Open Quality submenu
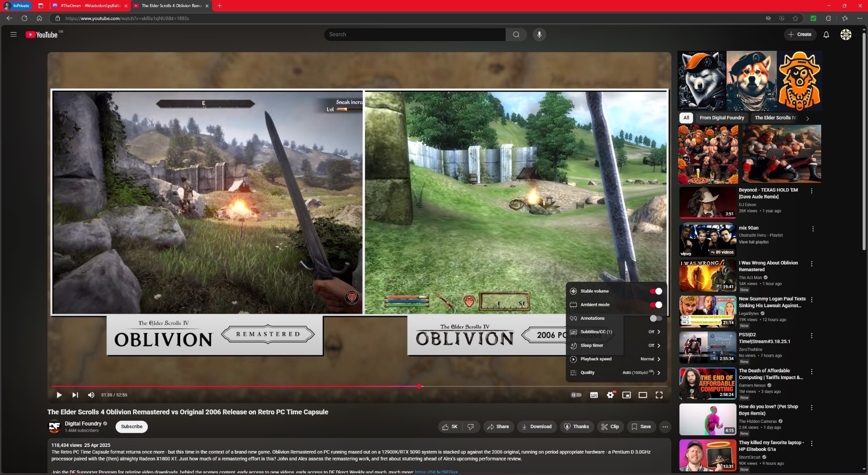 (x=616, y=373)
